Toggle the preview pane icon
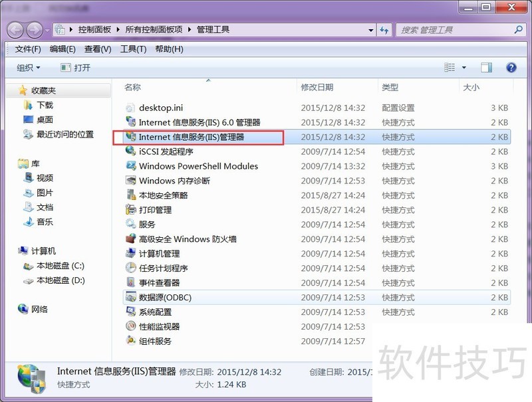This screenshot has width=532, height=402. click(486, 68)
